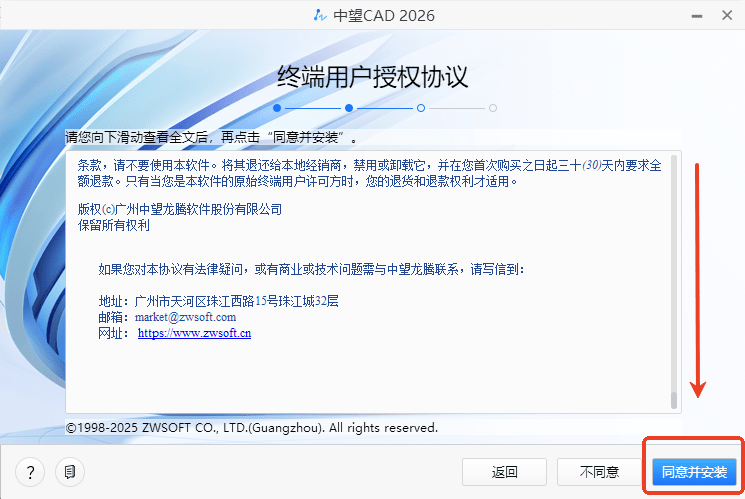Click the 版权(c)广州中望龙腾软件 copyright line
The image size is (745, 499).
pos(180,209)
